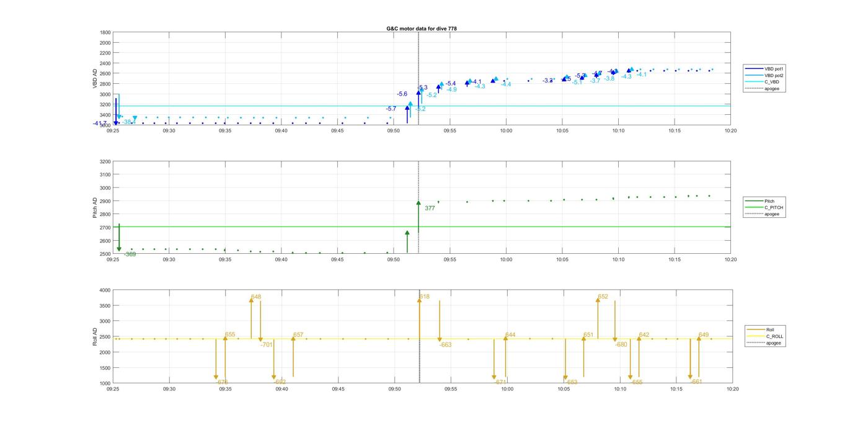Screen dimensions: 868x430
Task: Click the '-5.4' VBD data label
Action: pyautogui.click(x=450, y=83)
